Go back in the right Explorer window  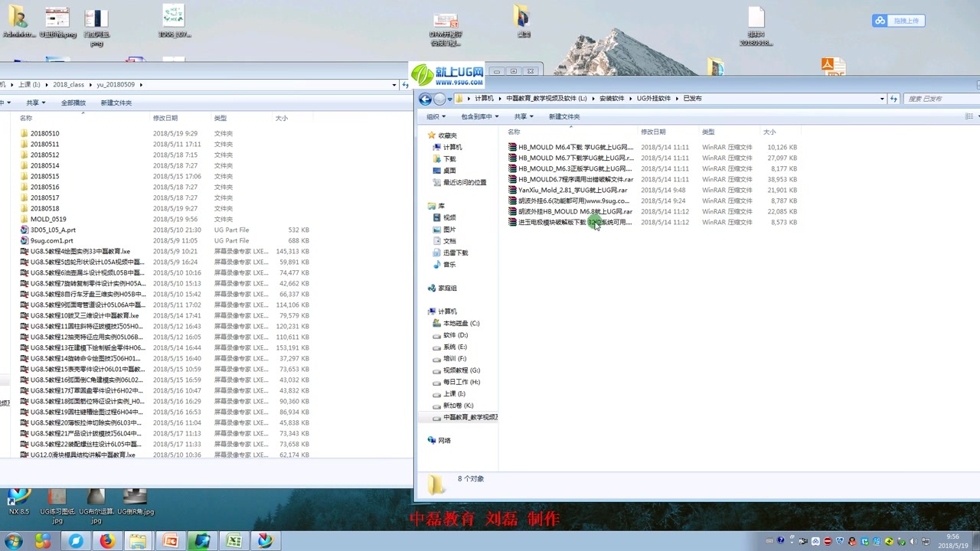click(x=425, y=99)
